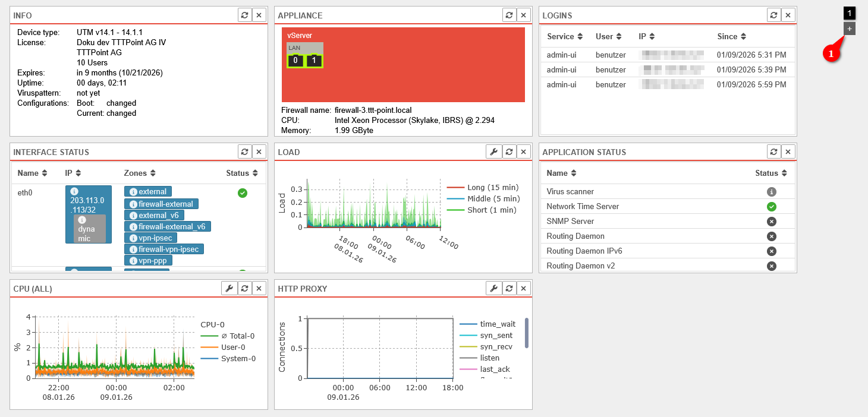Viewport: 868px width, 417px height.
Task: Sort interface table by Zones column
Action: click(140, 173)
